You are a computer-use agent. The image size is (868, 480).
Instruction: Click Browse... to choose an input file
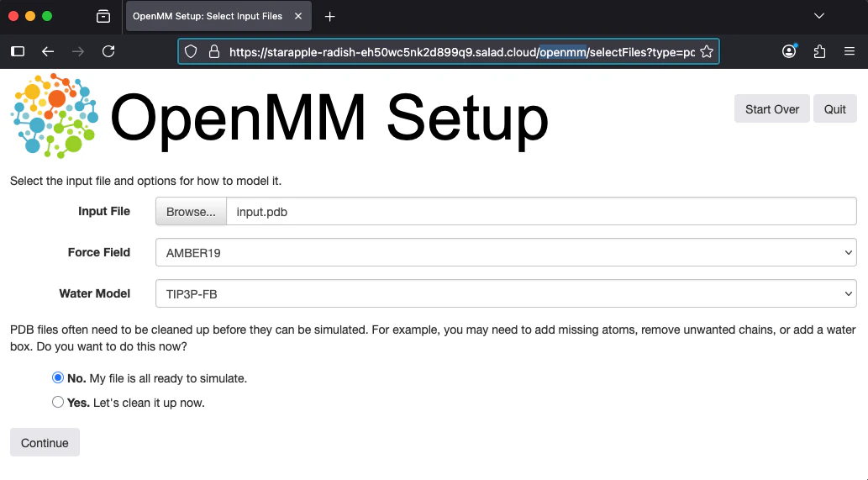click(191, 212)
